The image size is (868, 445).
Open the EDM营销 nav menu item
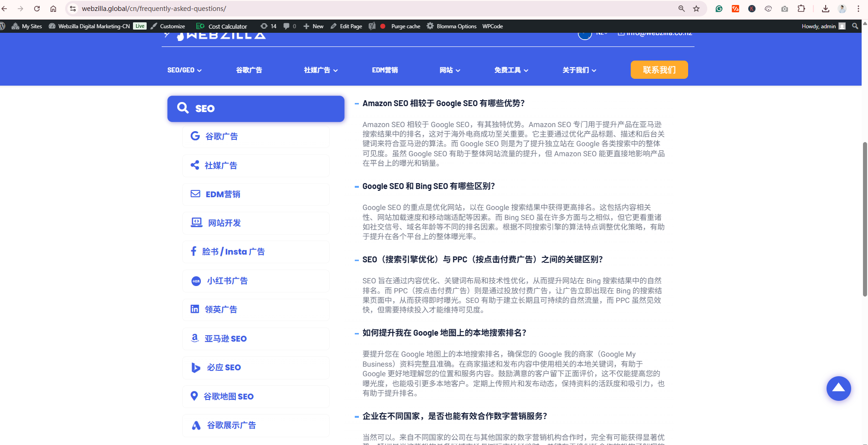[x=385, y=70]
